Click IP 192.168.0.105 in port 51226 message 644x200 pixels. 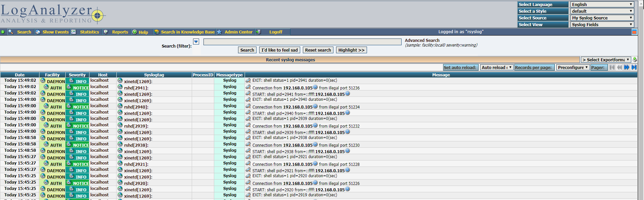(297, 184)
